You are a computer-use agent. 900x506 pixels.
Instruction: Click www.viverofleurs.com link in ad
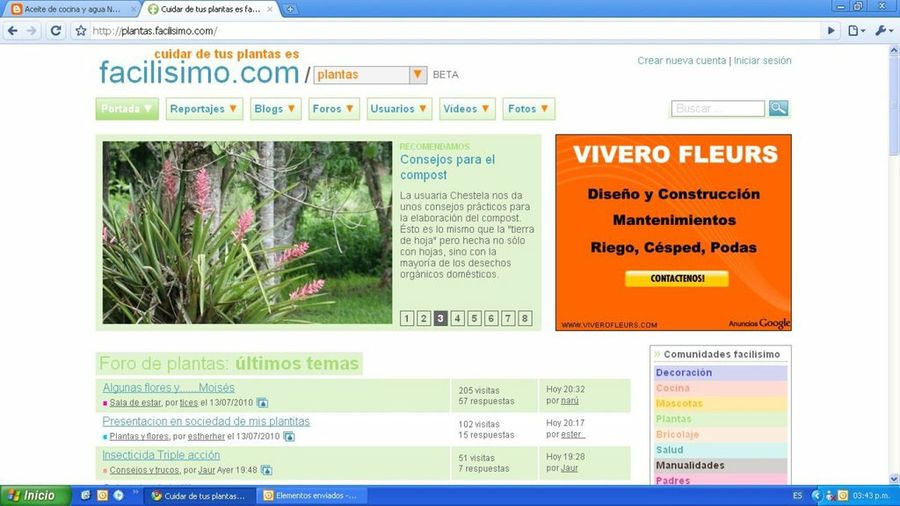(x=609, y=325)
